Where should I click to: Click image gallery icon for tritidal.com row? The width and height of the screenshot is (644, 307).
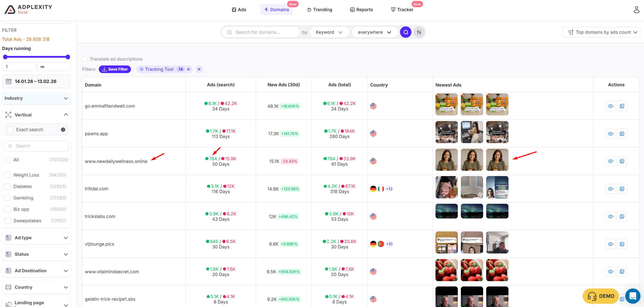(622, 189)
